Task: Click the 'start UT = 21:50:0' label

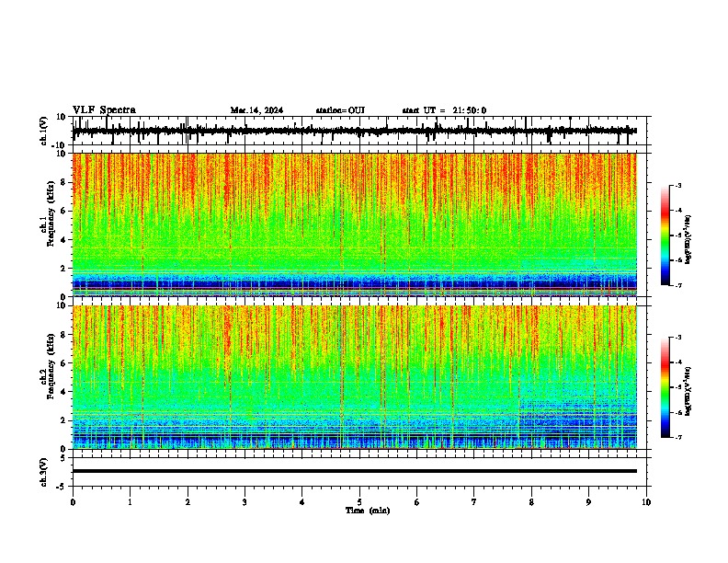Action: [x=444, y=110]
